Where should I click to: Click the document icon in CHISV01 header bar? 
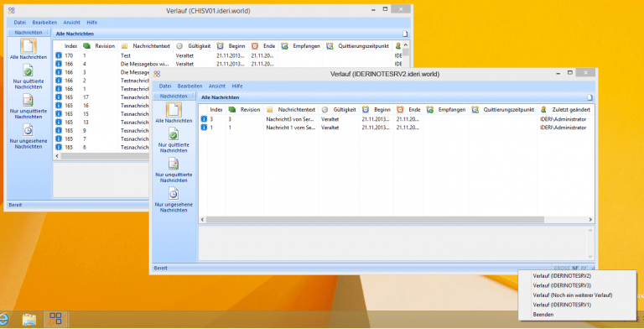pos(405,34)
